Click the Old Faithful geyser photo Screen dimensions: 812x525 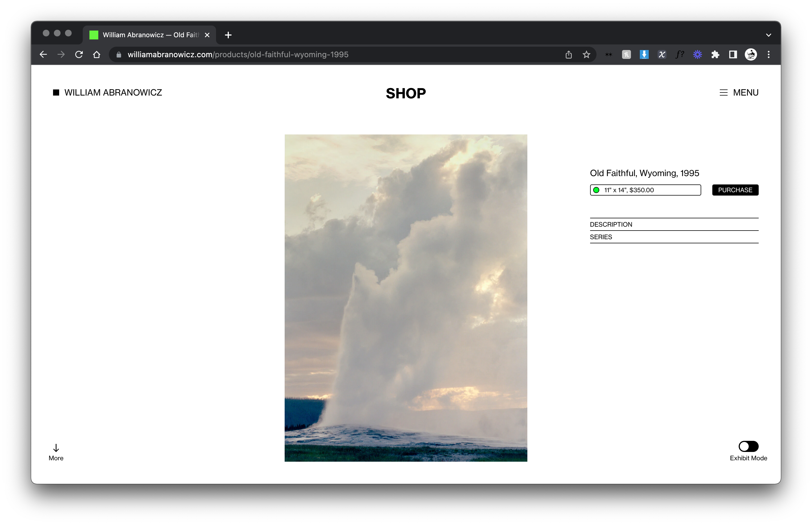(x=405, y=298)
